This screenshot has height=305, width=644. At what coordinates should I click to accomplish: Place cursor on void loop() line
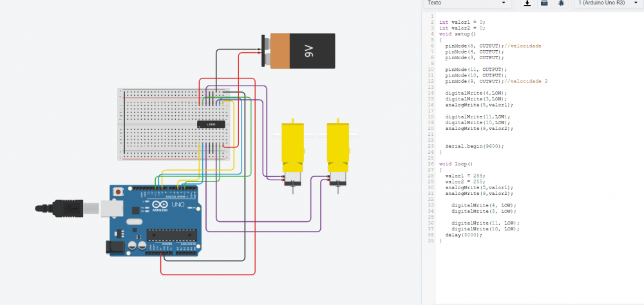pos(455,164)
